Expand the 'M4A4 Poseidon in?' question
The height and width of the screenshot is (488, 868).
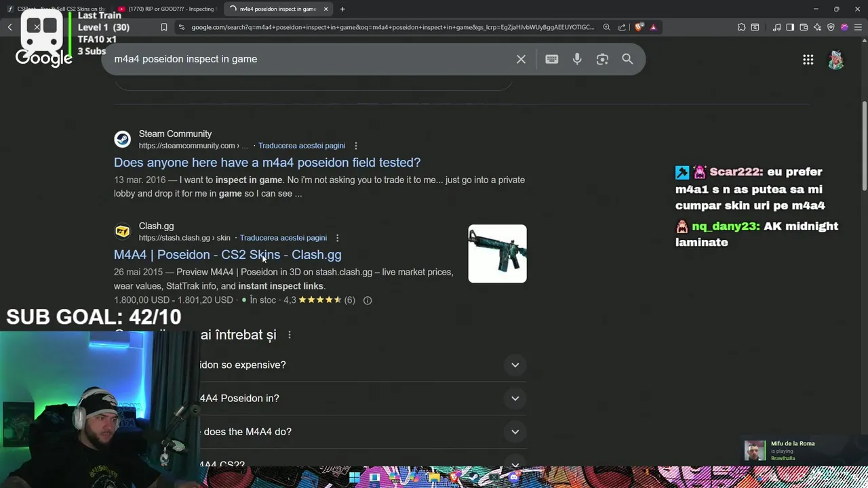[515, 399]
